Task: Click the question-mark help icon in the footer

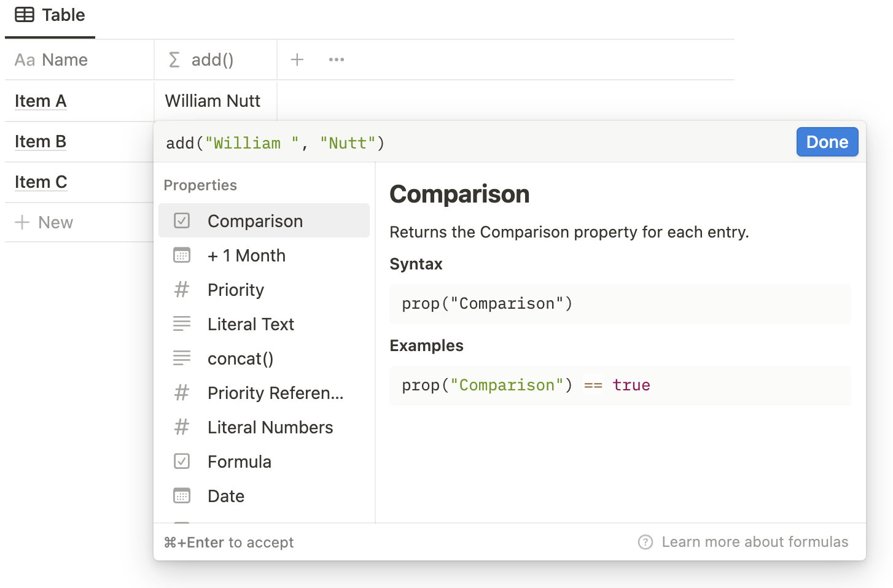Action: (645, 542)
